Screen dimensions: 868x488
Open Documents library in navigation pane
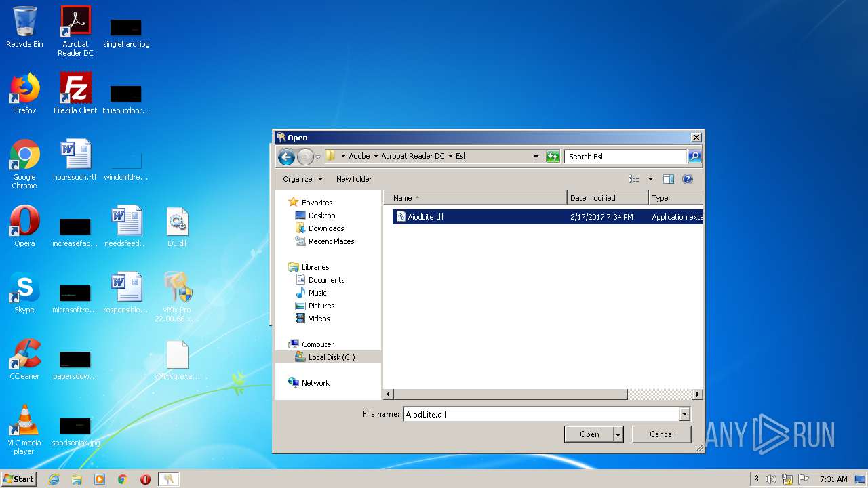pyautogui.click(x=326, y=280)
